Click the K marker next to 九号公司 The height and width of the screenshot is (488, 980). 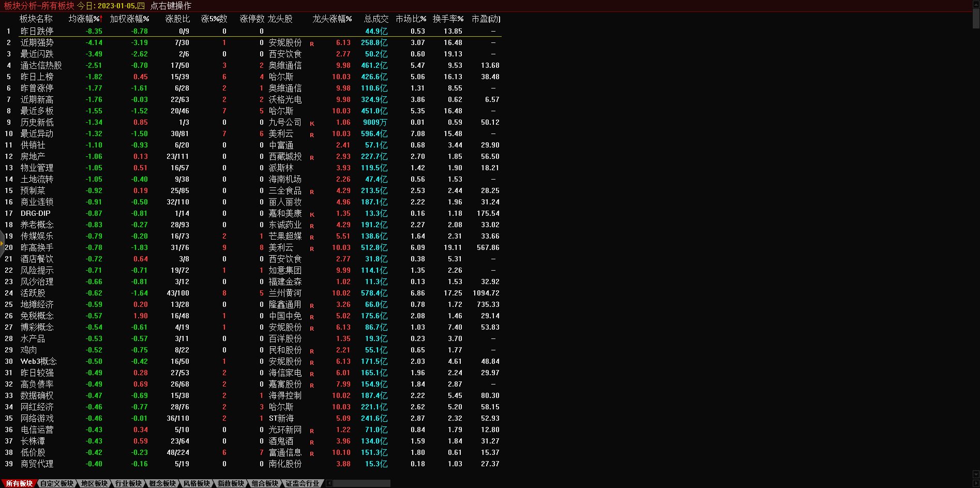coord(312,123)
